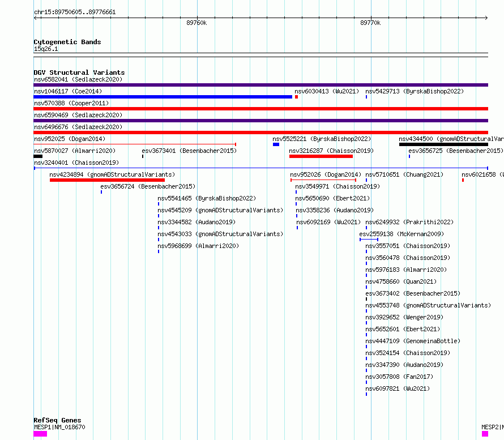Click nsv4543033 gnomAD variant label

click(220, 234)
